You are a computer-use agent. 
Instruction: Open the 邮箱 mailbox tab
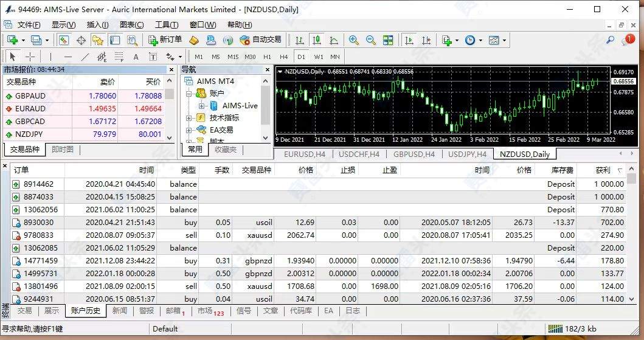click(175, 311)
